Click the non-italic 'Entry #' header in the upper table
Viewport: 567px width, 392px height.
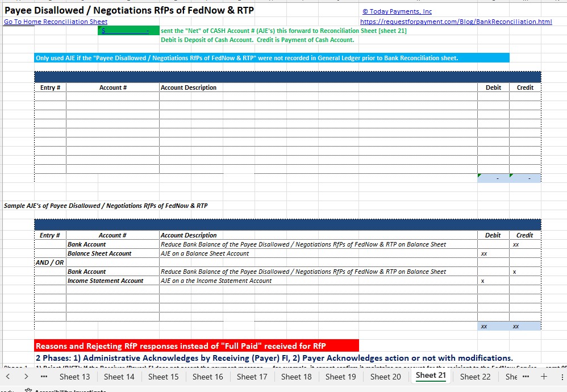(50, 87)
